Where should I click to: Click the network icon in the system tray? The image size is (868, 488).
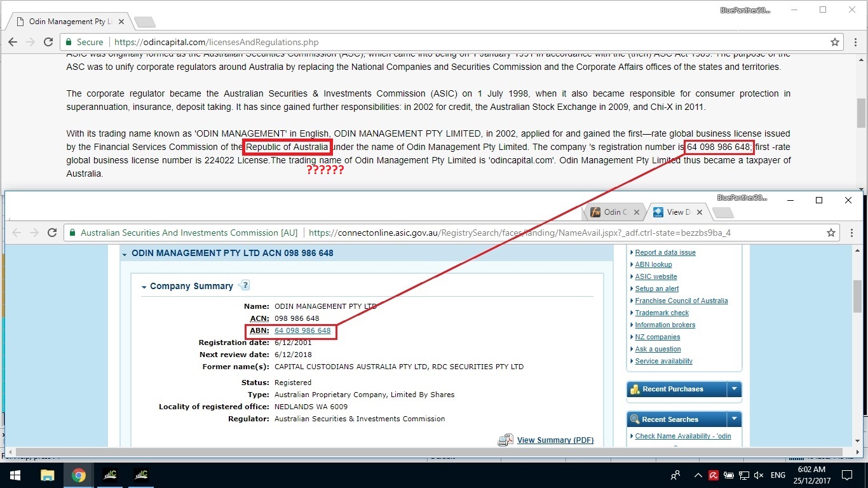tap(743, 475)
